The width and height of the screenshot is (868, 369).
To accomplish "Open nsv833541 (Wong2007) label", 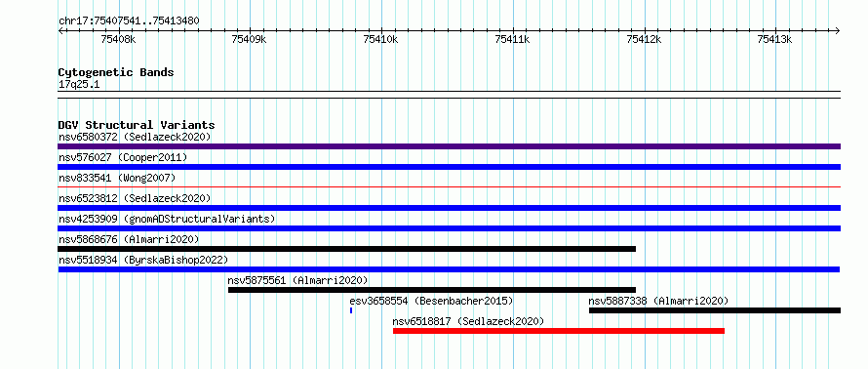I will click(x=117, y=178).
